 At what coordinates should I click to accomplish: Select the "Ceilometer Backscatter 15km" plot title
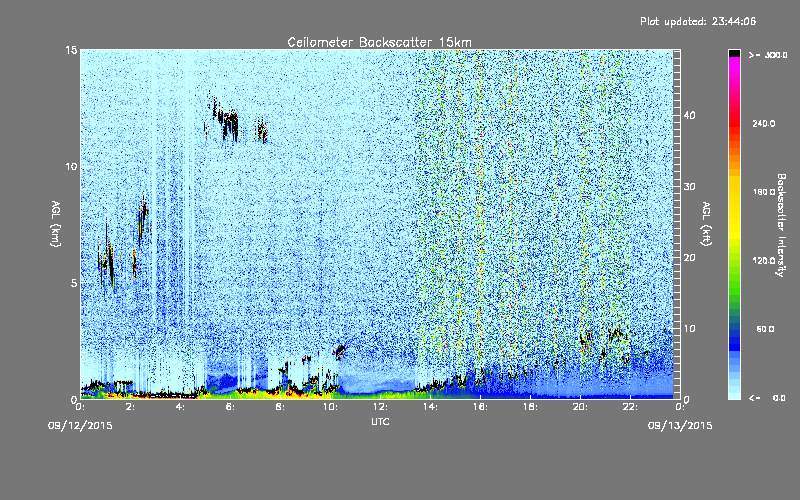(379, 42)
